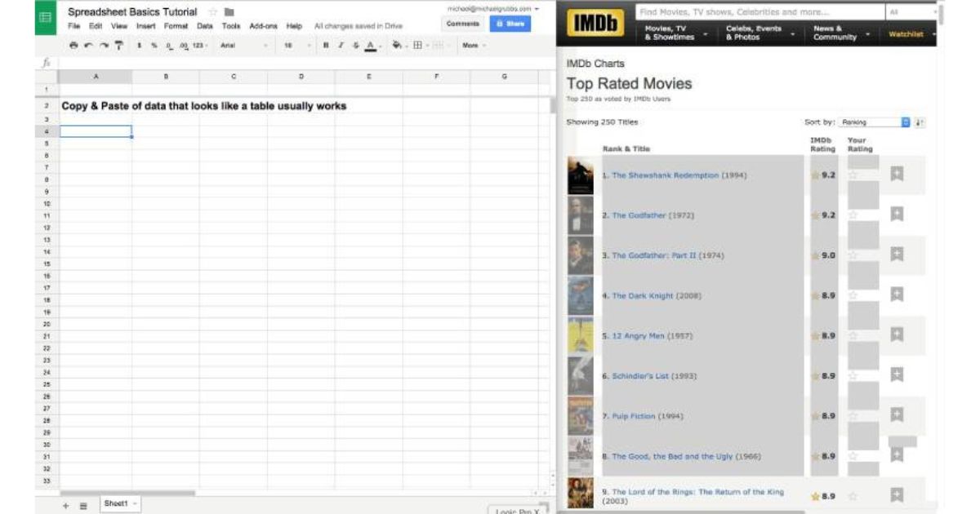Expand the More toolbar options

[x=473, y=46]
